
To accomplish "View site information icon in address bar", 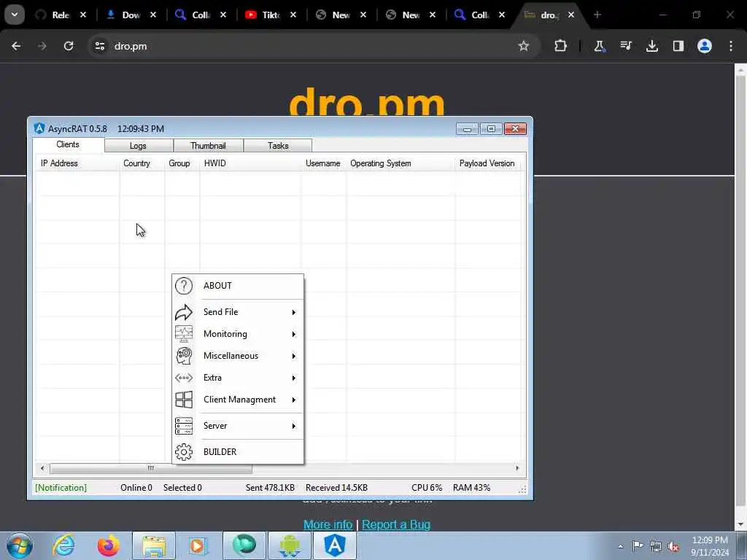I will [99, 46].
